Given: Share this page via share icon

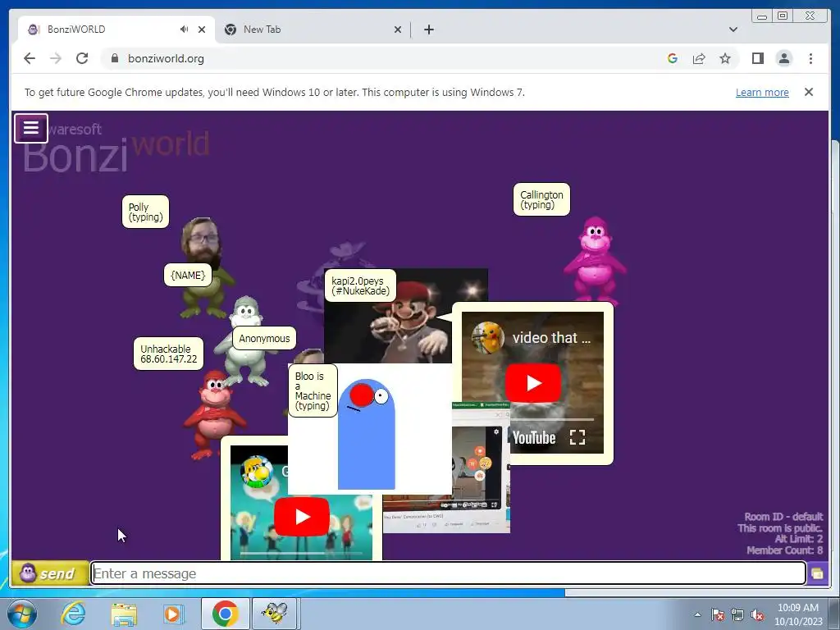Looking at the screenshot, I should (x=699, y=58).
